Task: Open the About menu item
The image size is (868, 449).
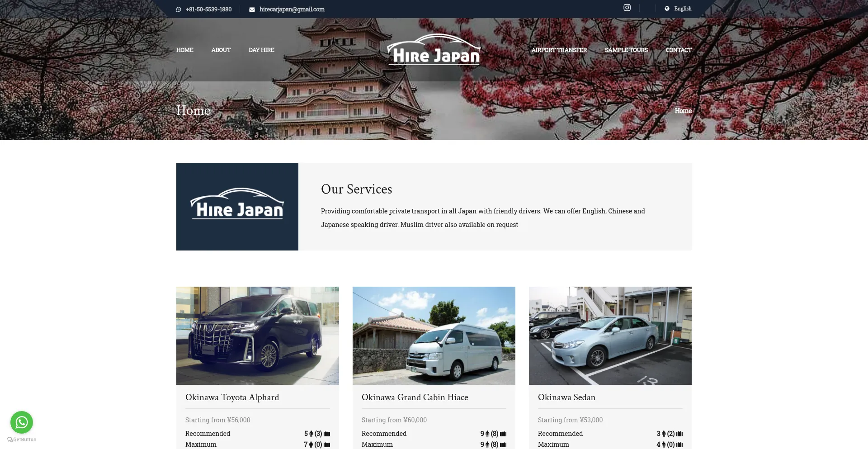Action: 221,50
